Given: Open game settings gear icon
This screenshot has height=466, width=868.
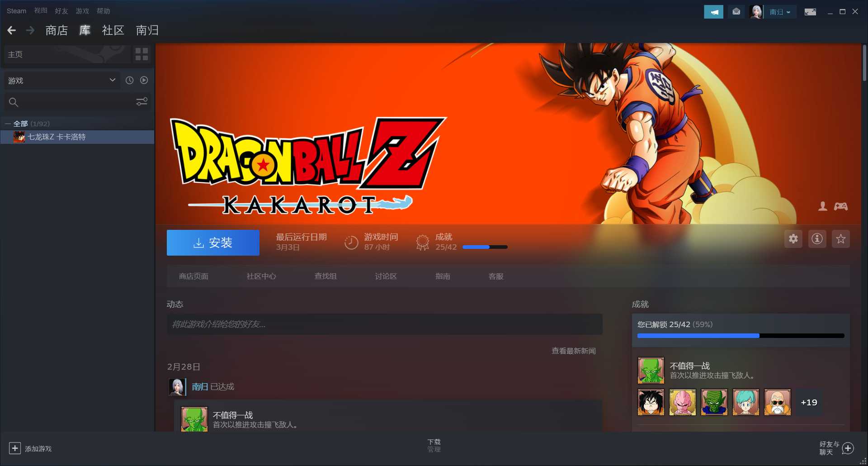Looking at the screenshot, I should click(793, 238).
